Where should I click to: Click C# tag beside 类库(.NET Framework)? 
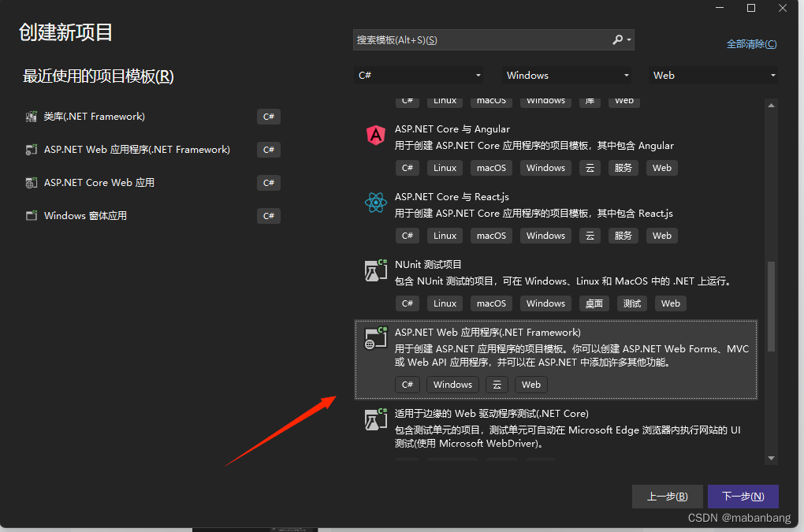pos(269,117)
